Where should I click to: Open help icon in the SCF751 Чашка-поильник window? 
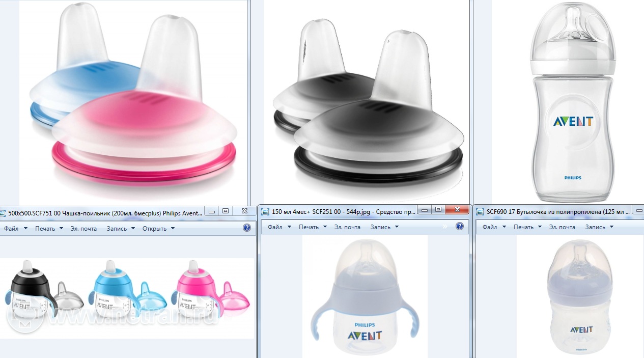247,228
